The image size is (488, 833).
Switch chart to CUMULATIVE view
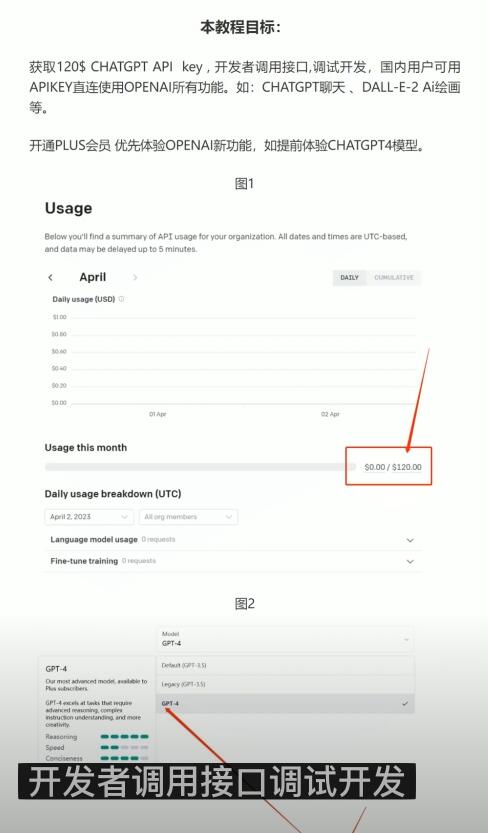[x=393, y=278]
